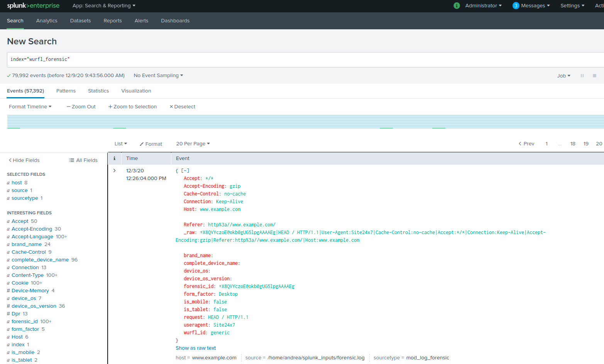Open the Alerts nav tab
The image size is (604, 364).
[141, 21]
